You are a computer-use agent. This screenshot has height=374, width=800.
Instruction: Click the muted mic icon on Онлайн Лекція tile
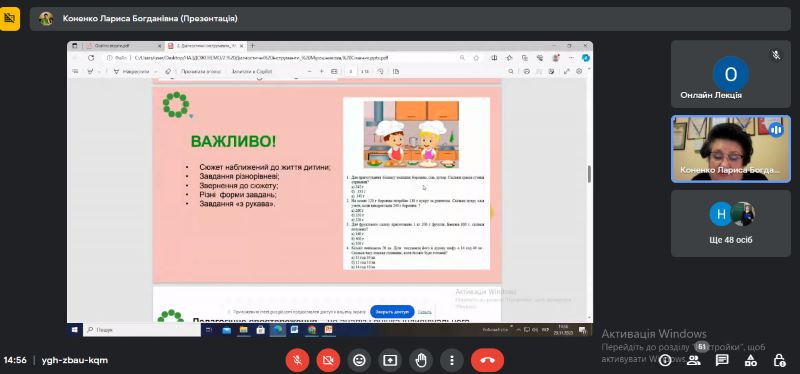click(776, 55)
